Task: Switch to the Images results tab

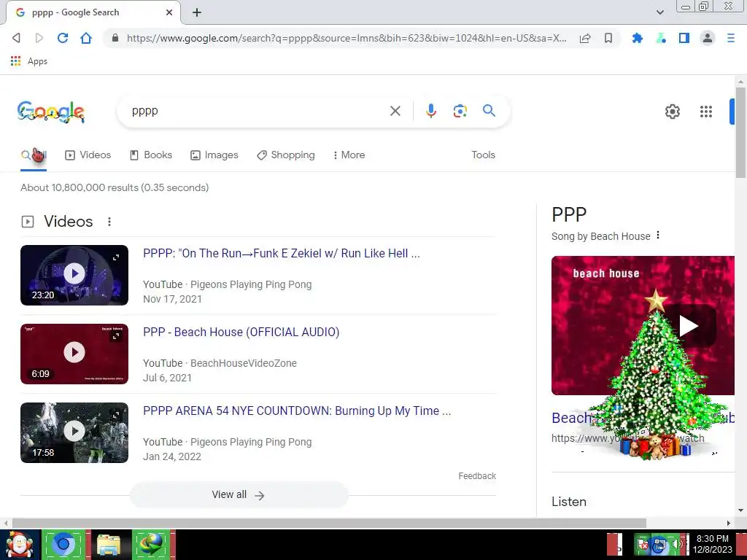Action: coord(214,155)
